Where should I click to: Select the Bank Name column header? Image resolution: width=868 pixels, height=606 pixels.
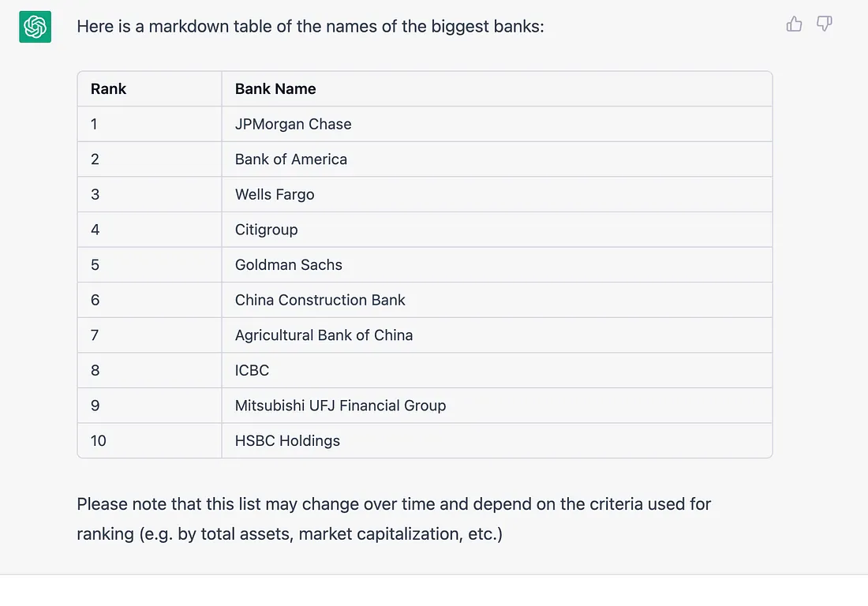496,88
